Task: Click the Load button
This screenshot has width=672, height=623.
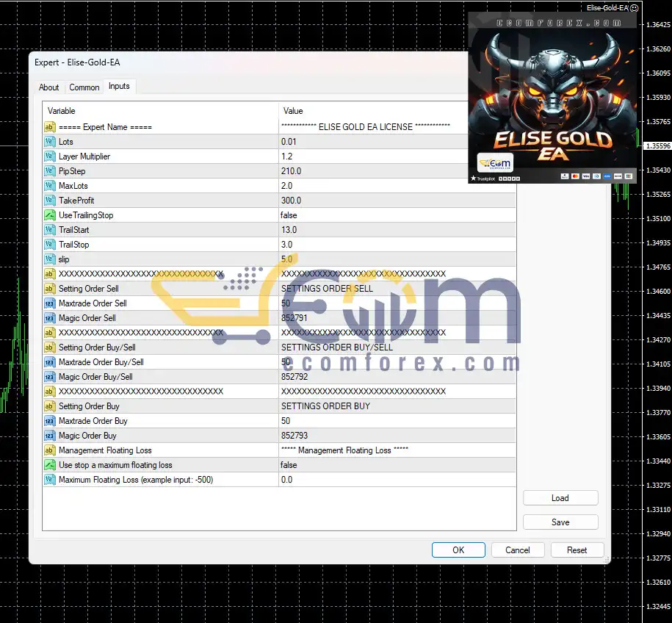Action: [x=560, y=498]
